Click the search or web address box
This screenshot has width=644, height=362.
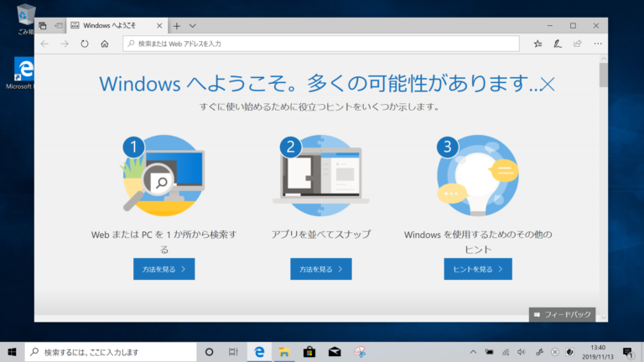pos(321,44)
